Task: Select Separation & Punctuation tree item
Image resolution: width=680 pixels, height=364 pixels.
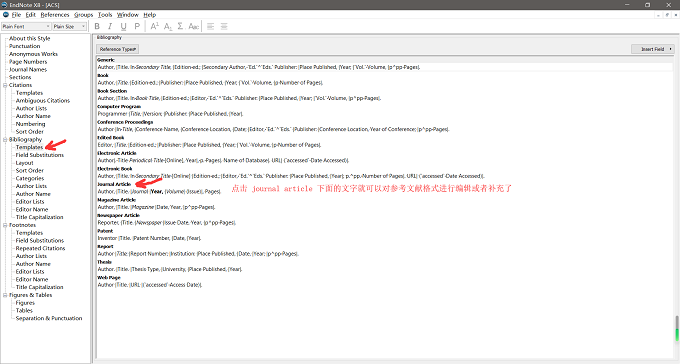Action: [x=49, y=318]
